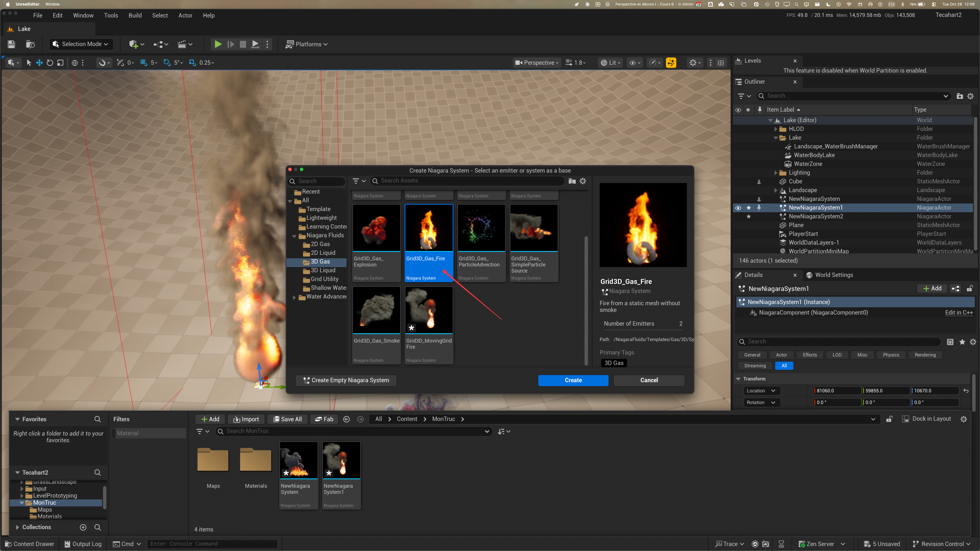Toggle the pin on NewNiagaraSystem1 row
This screenshot has width=980, height=551.
759,208
